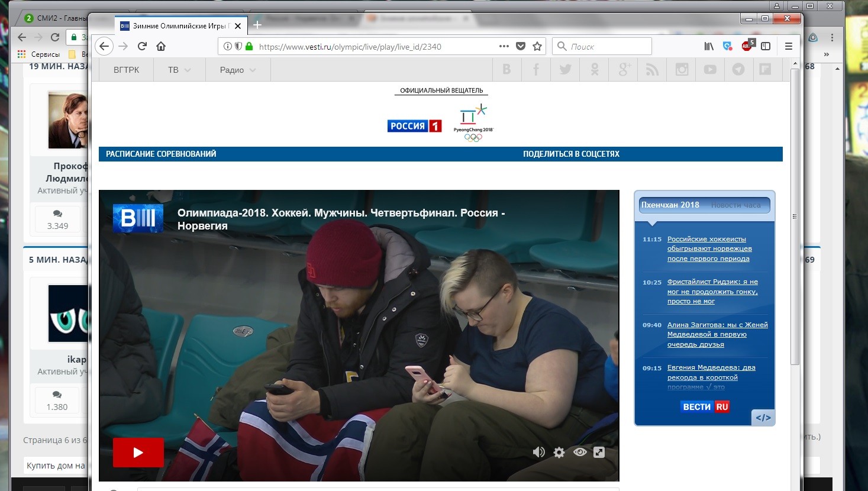The image size is (868, 491).
Task: Go back in the background Chrome window
Action: coord(22,37)
